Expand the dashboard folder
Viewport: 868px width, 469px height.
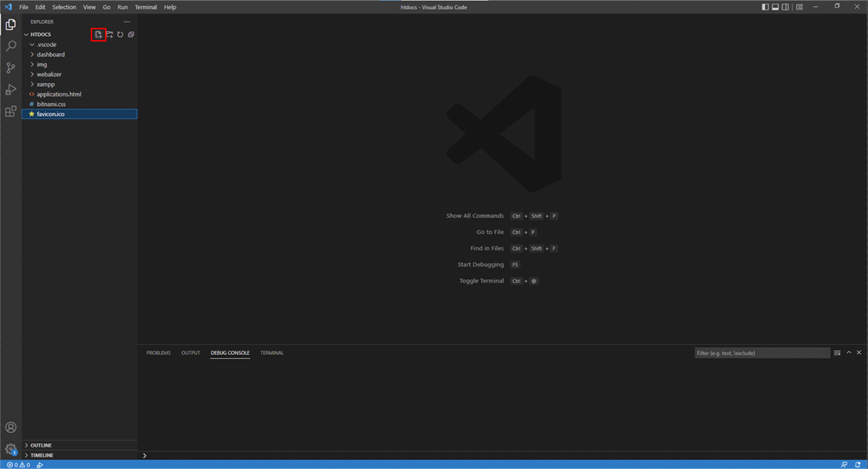(x=32, y=54)
